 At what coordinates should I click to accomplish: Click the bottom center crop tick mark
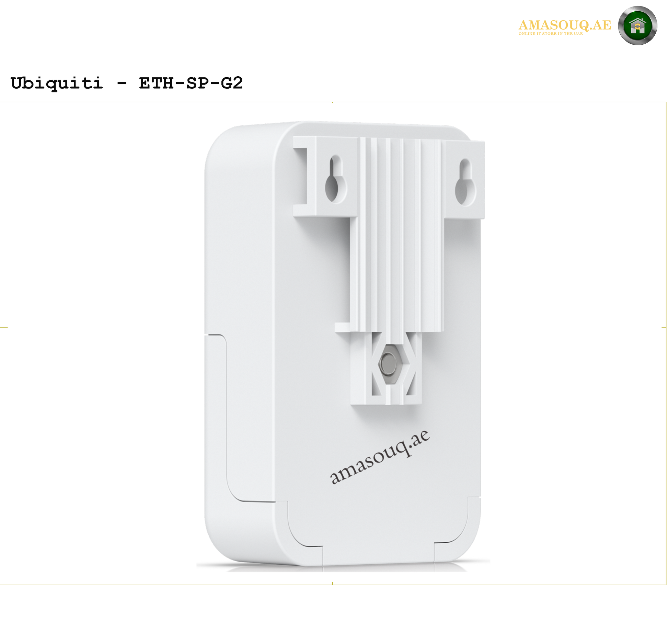pyautogui.click(x=332, y=583)
